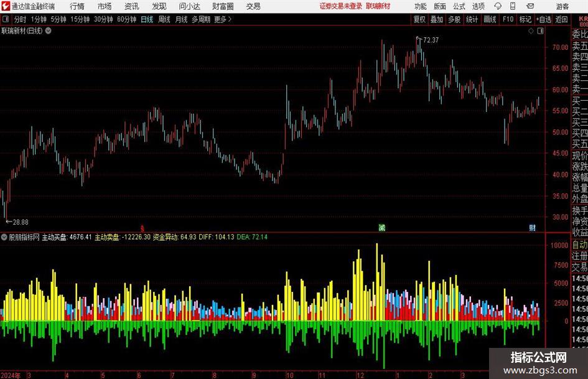The height and width of the screenshot is (379, 588).
Task: Click the 70.00 price axis label
Action: coord(560,47)
